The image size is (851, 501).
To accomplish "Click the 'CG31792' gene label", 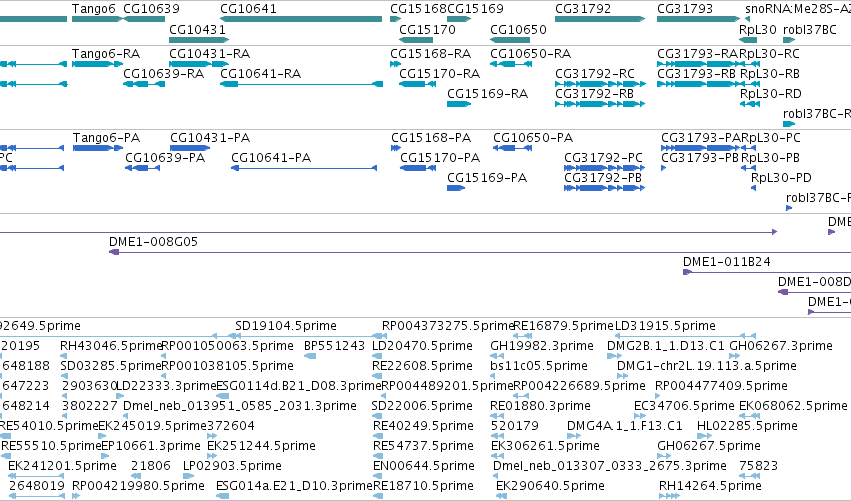I will click(x=583, y=9).
